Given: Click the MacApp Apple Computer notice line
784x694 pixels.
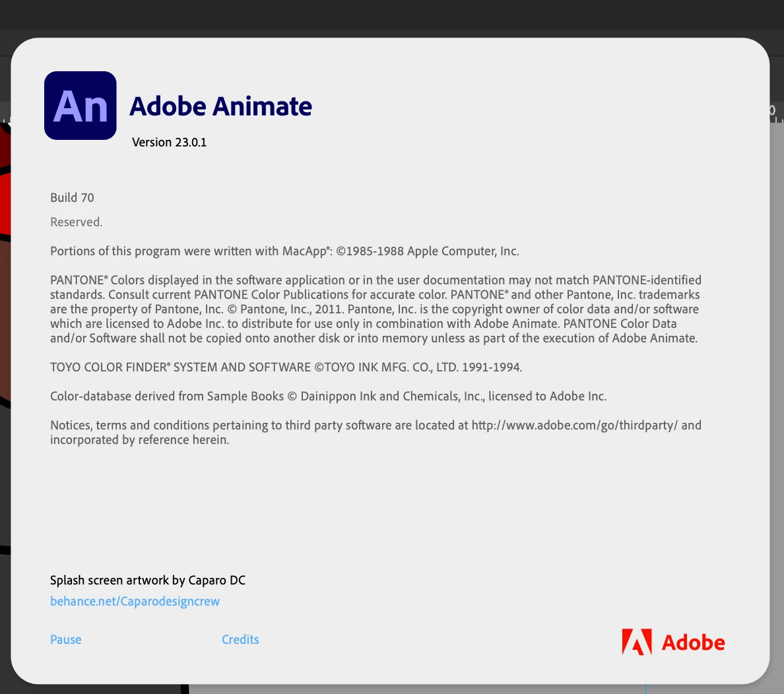Looking at the screenshot, I should 284,251.
